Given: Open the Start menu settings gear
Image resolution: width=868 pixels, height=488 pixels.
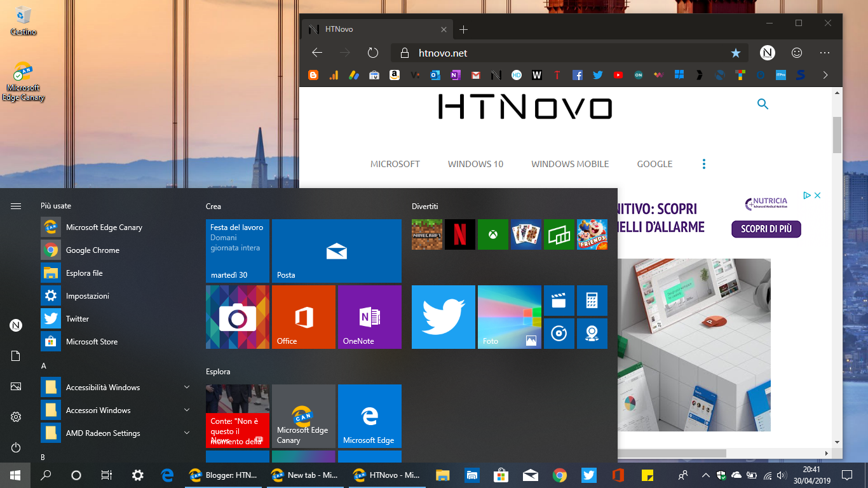Looking at the screenshot, I should 16,417.
